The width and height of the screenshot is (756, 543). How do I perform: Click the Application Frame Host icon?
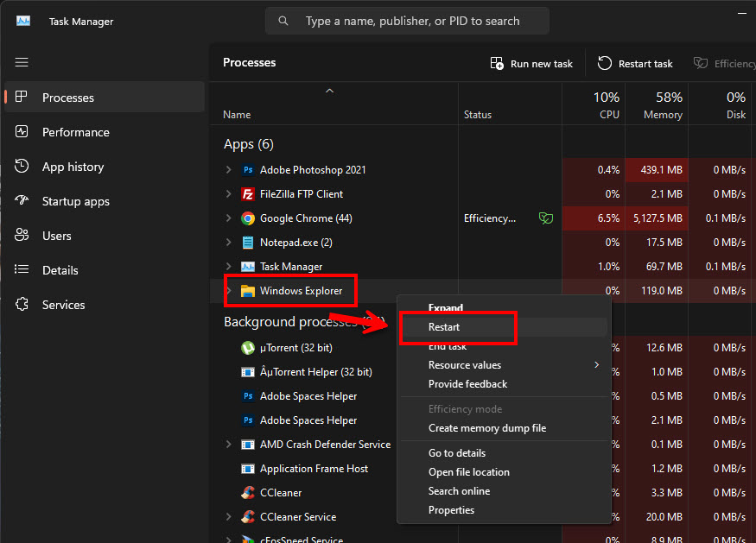pos(248,468)
